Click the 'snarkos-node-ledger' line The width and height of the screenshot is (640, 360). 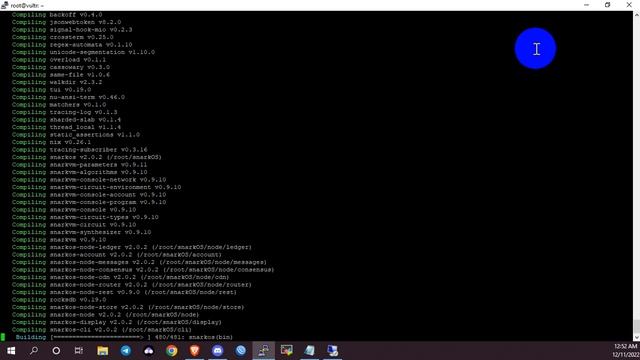pyautogui.click(x=132, y=247)
